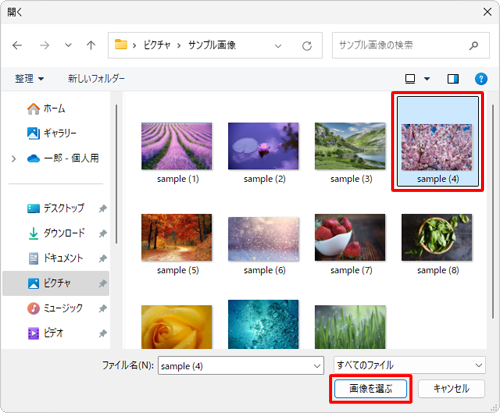The height and width of the screenshot is (413, 500).
Task: Click the sample (8) file name label
Action: pyautogui.click(x=438, y=270)
